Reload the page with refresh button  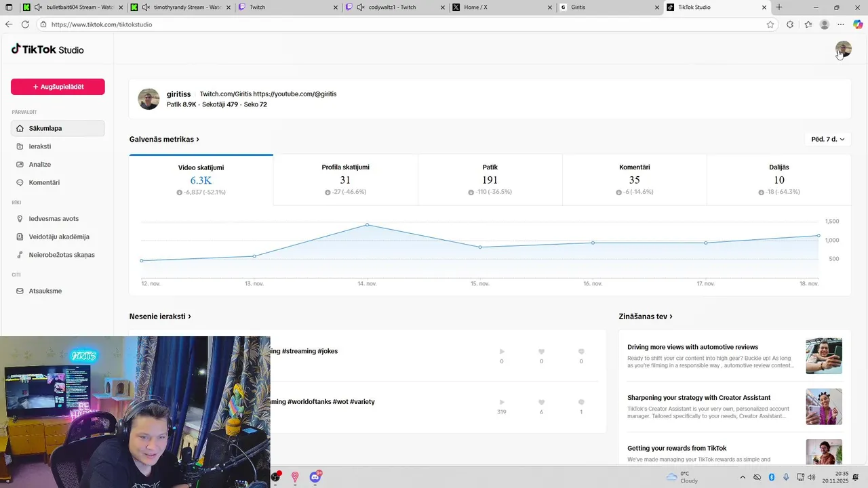pyautogui.click(x=25, y=24)
